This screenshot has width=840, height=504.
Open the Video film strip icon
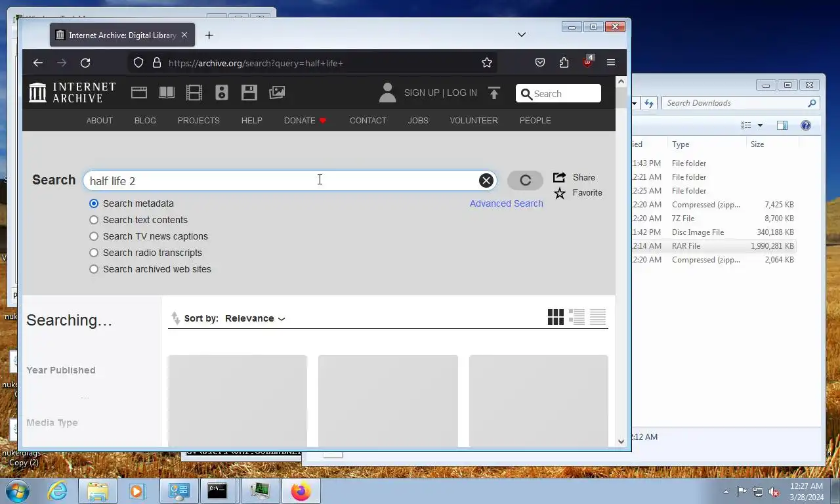coord(194,93)
